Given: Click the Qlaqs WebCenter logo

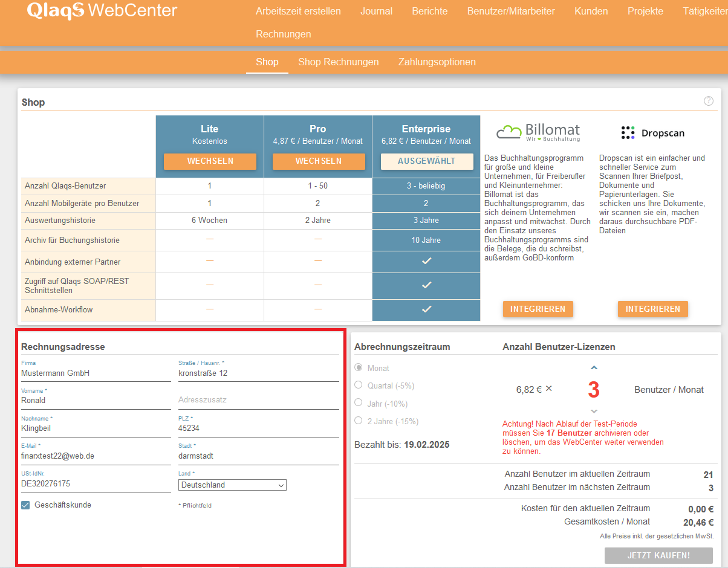Looking at the screenshot, I should tap(102, 11).
